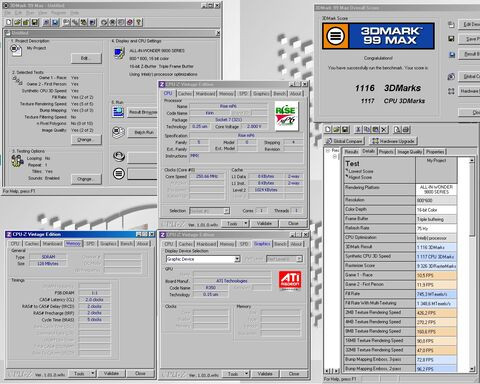
Task: Click the ATI Radeon logo in Graphics window
Action: [290, 280]
